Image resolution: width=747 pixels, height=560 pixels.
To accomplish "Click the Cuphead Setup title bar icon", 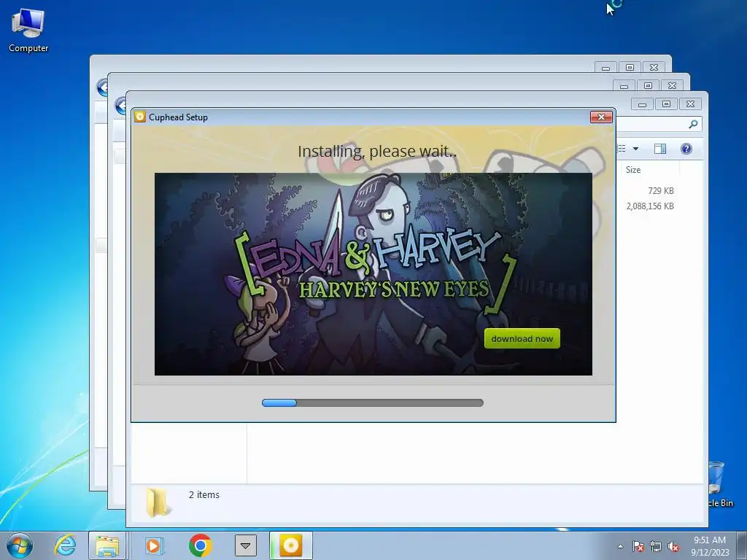I will click(140, 117).
